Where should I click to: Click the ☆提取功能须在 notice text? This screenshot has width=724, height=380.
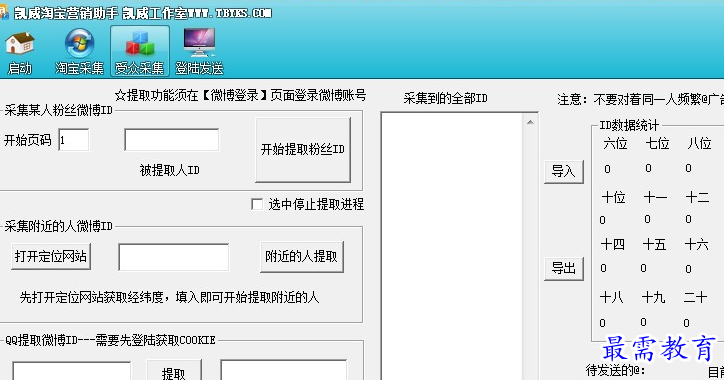pyautogui.click(x=241, y=95)
